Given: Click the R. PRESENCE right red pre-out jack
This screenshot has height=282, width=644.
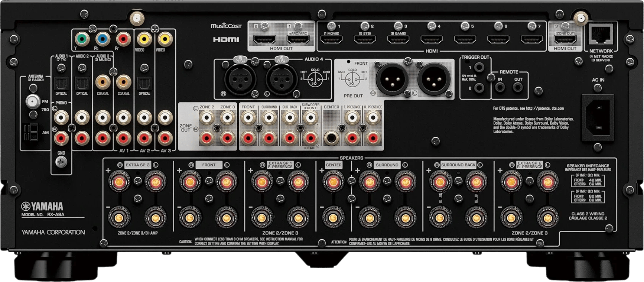Looking at the screenshot, I should click(373, 139).
